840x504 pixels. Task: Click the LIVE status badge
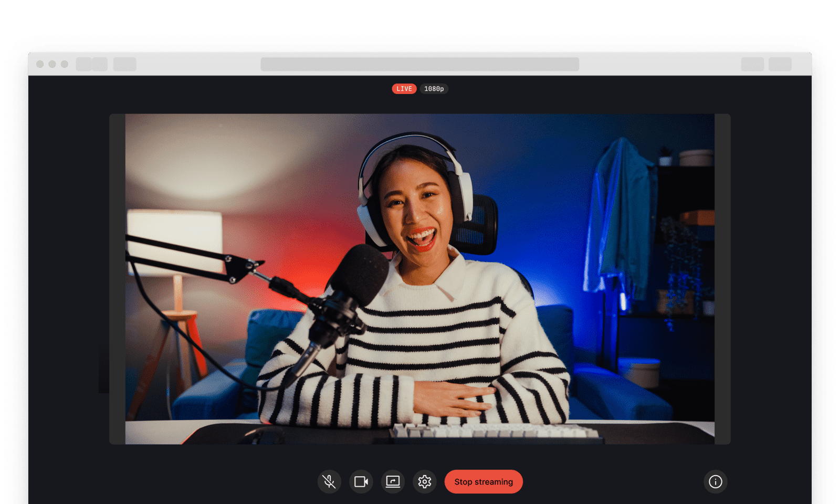tap(404, 89)
